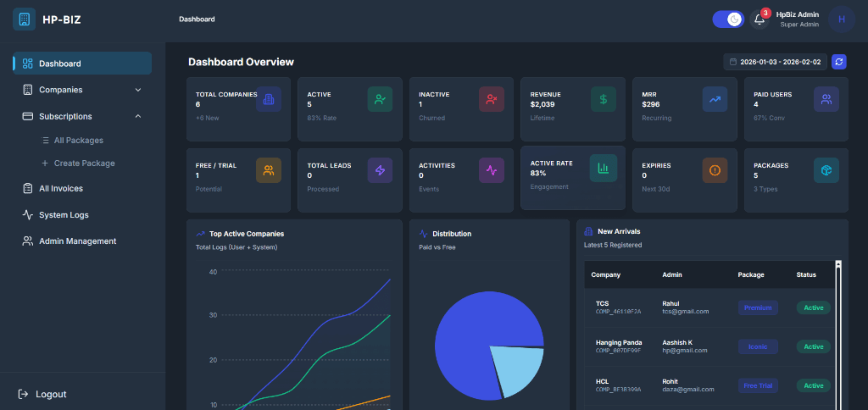Click the Active status badge for HCL
This screenshot has height=410, width=868.
(x=813, y=385)
